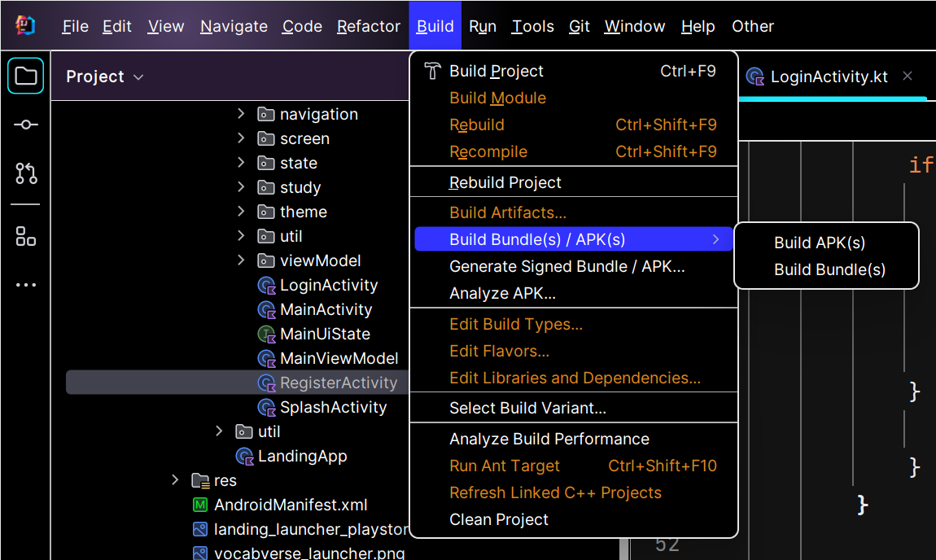This screenshot has width=936, height=560.
Task: Click the MainActivity Kotlin class icon
Action: [x=266, y=310]
